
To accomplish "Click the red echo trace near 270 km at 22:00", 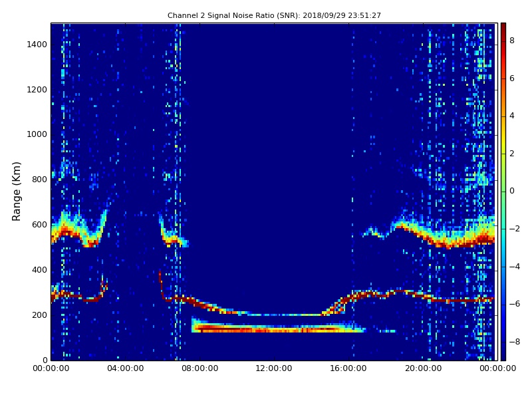I will [x=460, y=301].
